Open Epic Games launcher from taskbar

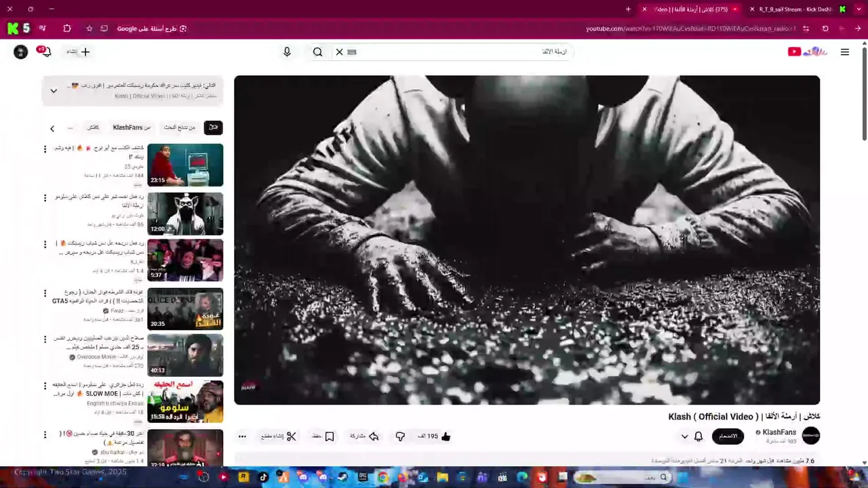click(x=363, y=477)
